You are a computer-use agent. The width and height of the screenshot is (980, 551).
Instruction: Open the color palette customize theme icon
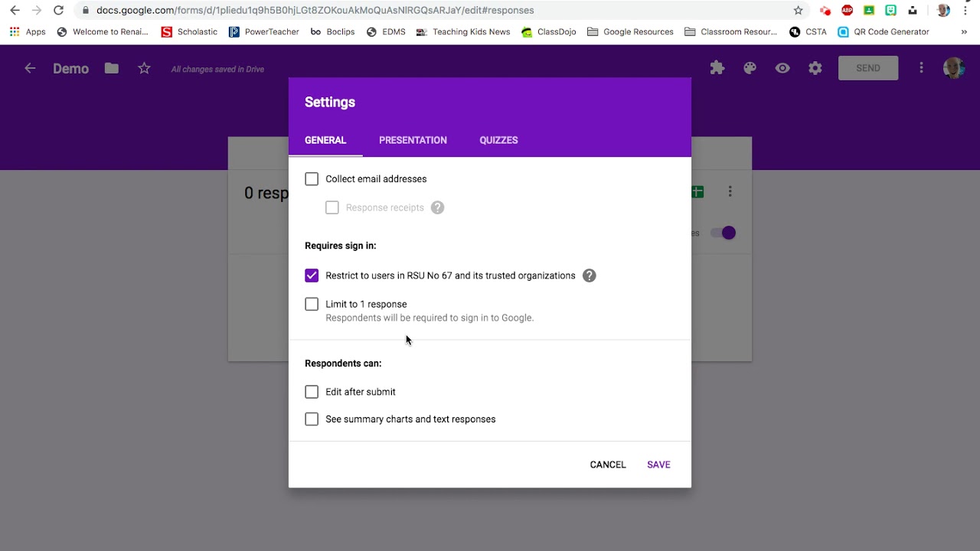[x=750, y=68]
